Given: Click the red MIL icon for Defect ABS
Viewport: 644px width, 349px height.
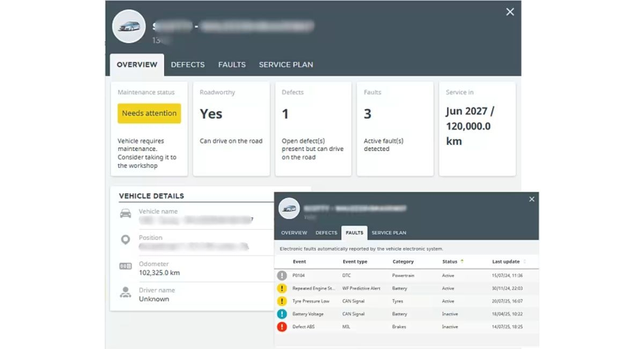Looking at the screenshot, I should (282, 326).
